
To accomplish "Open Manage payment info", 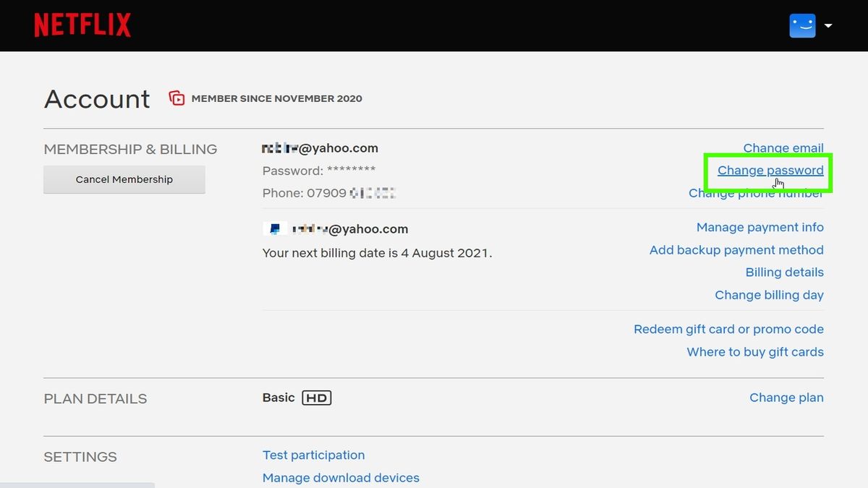I will point(759,227).
